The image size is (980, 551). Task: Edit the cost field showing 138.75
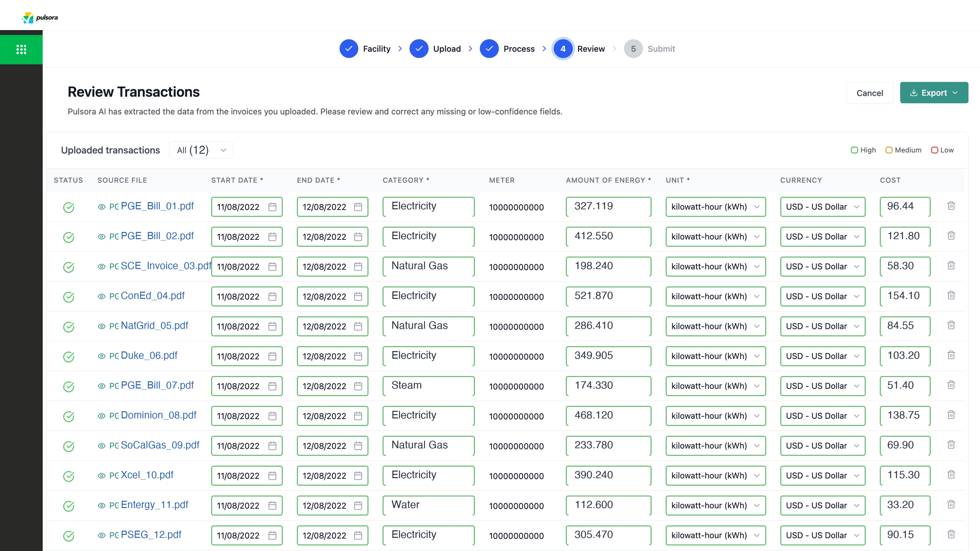click(905, 416)
